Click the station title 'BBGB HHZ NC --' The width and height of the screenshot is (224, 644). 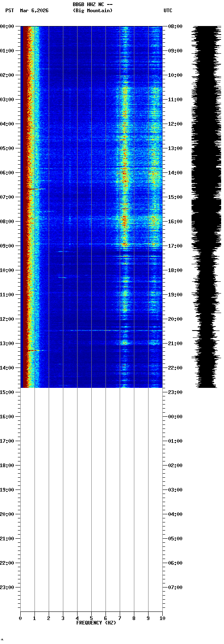click(93, 4)
